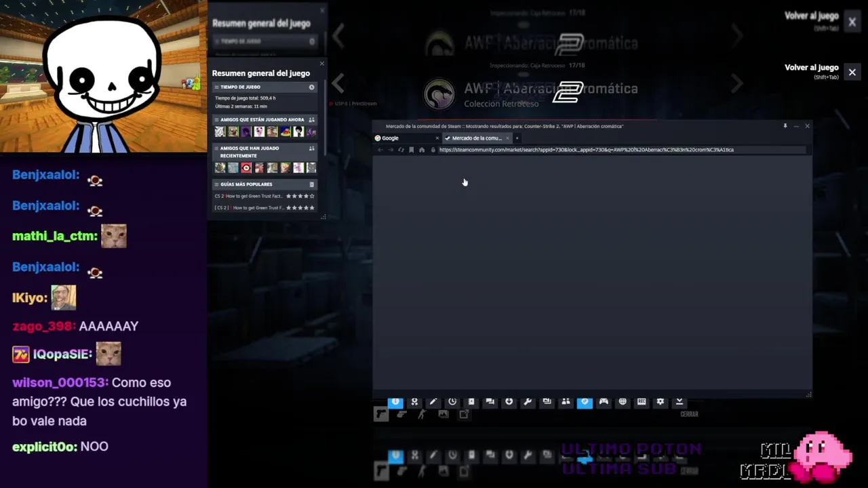This screenshot has height=488, width=868.
Task: Toggle the REC game recording button
Action: pyautogui.click(x=642, y=402)
